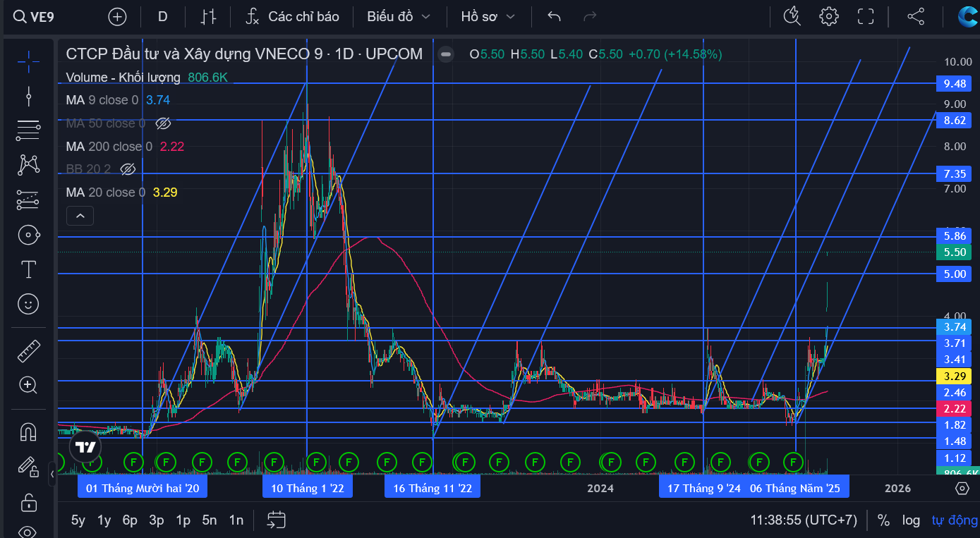Set the time range to 1y

[x=104, y=520]
